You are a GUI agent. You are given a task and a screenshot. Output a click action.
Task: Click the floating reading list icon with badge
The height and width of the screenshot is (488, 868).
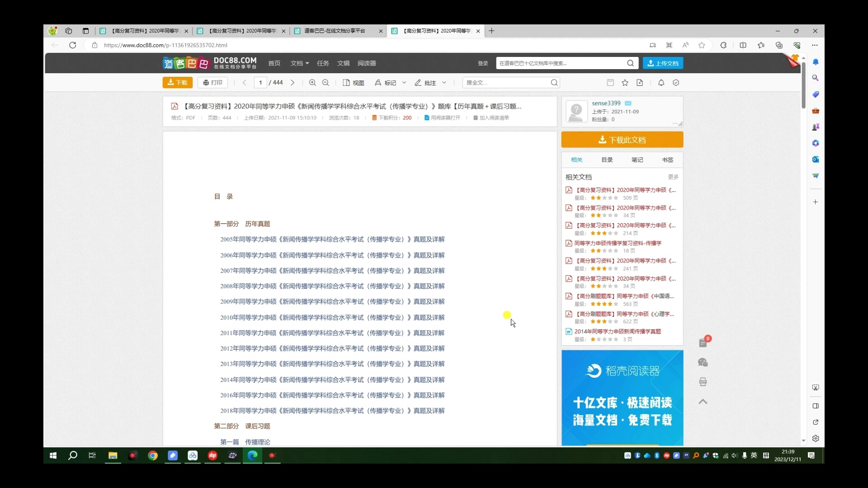703,343
